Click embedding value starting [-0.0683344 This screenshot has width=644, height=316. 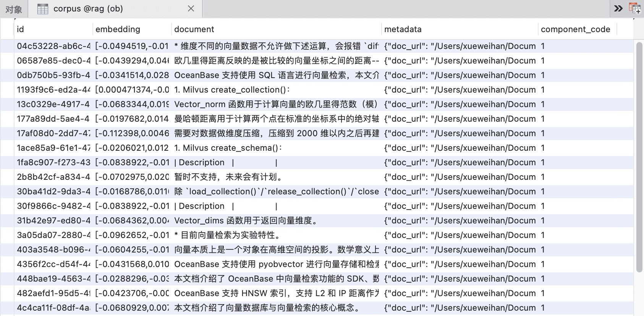(x=132, y=104)
